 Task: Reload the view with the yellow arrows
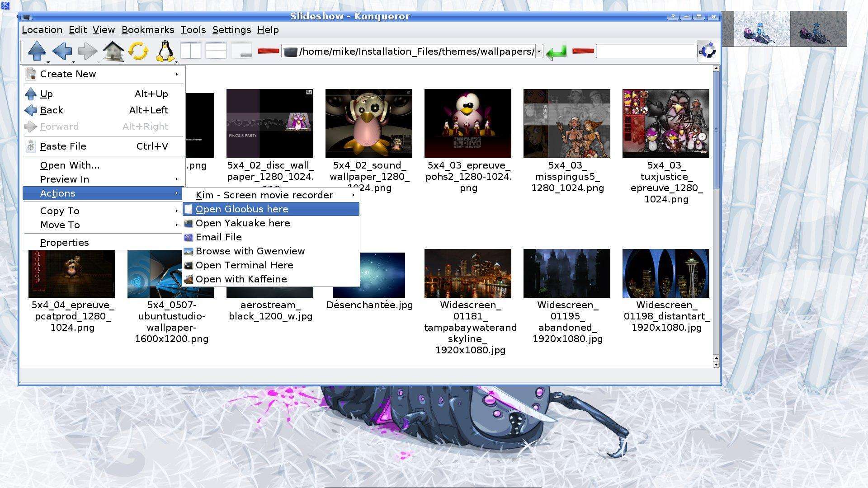click(x=138, y=51)
